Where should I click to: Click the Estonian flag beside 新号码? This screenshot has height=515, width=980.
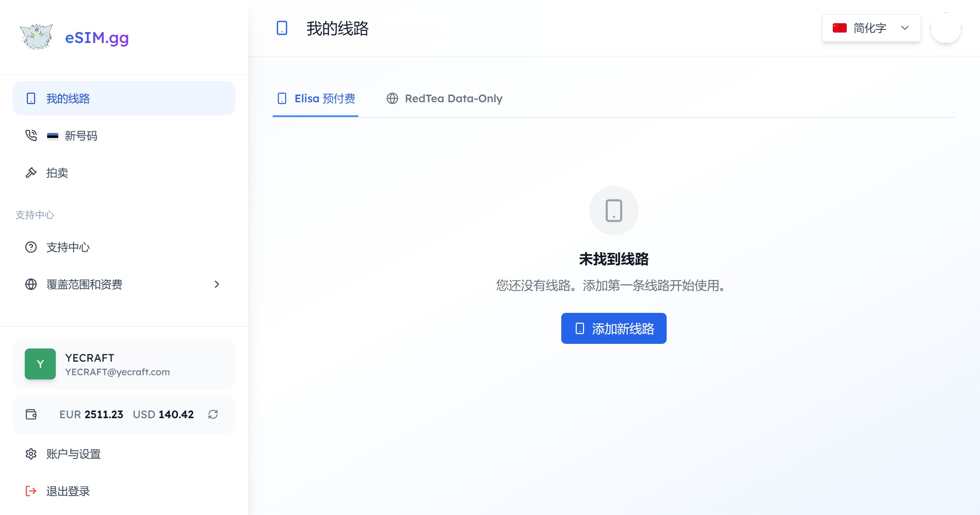(53, 136)
